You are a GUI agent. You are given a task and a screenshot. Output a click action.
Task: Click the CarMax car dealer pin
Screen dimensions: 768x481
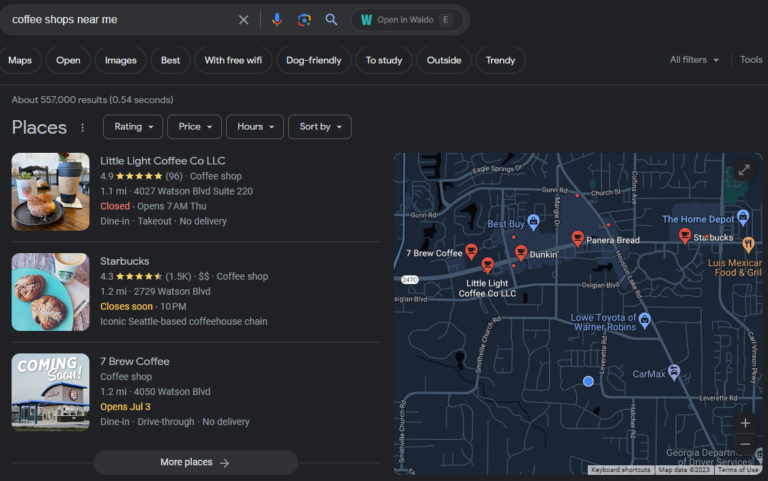click(x=674, y=372)
